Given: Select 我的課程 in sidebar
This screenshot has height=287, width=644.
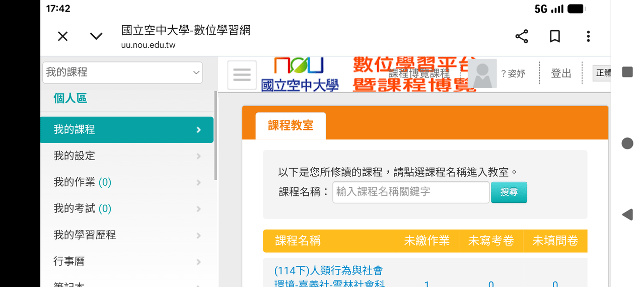Looking at the screenshot, I should [x=127, y=130].
